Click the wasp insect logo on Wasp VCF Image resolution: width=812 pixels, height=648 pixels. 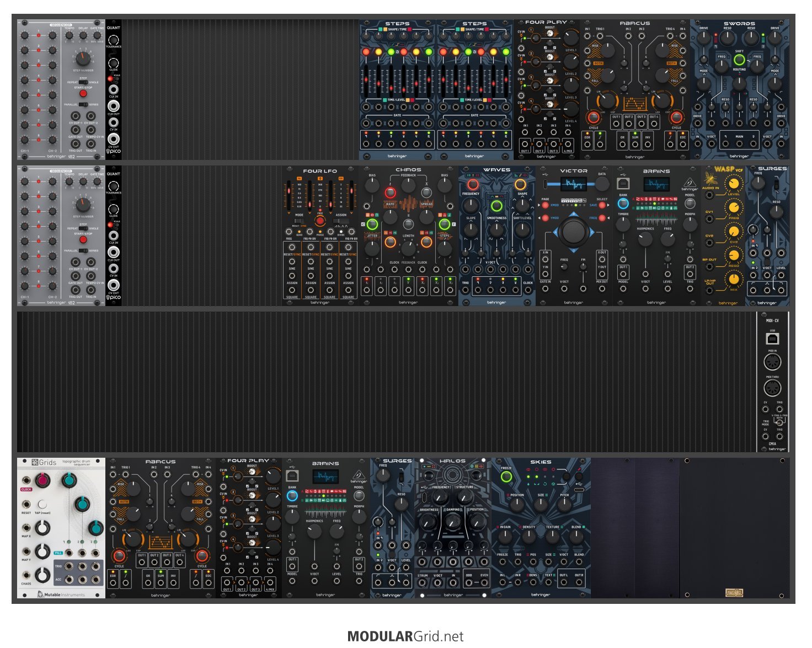point(710,179)
